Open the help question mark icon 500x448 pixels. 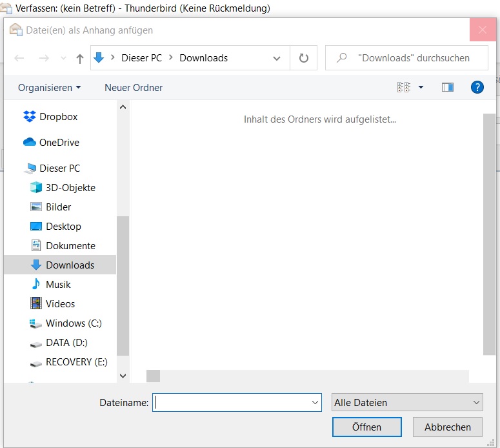(477, 87)
